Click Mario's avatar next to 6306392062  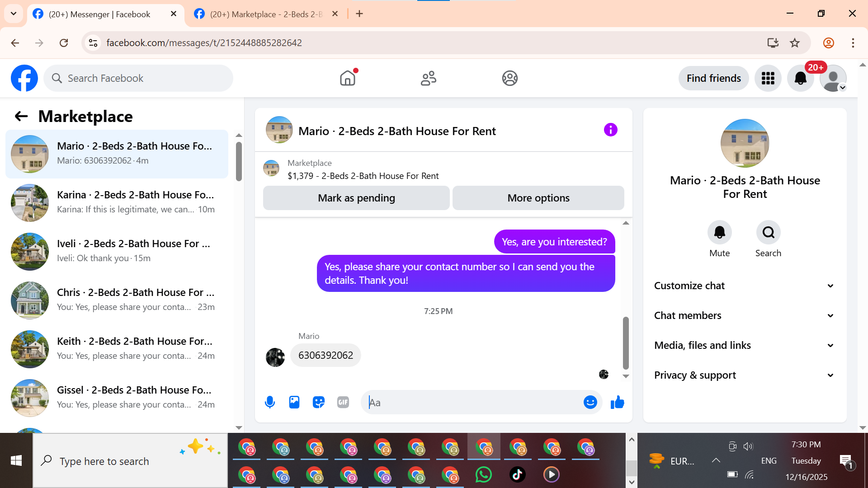tap(275, 357)
